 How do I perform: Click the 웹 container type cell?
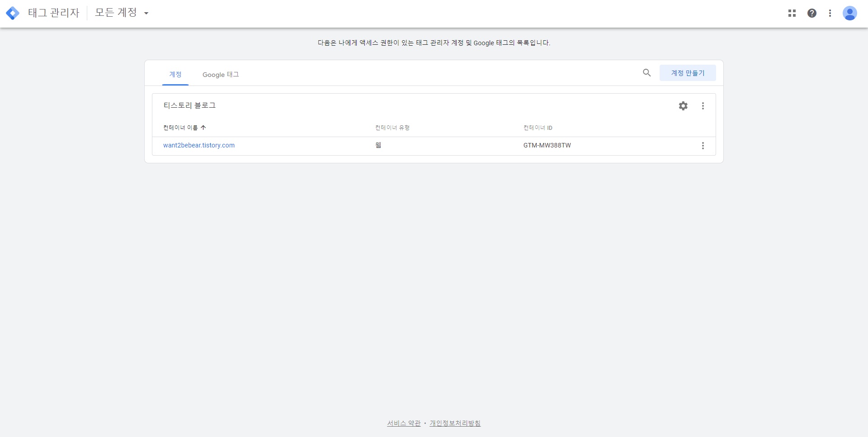tap(378, 145)
